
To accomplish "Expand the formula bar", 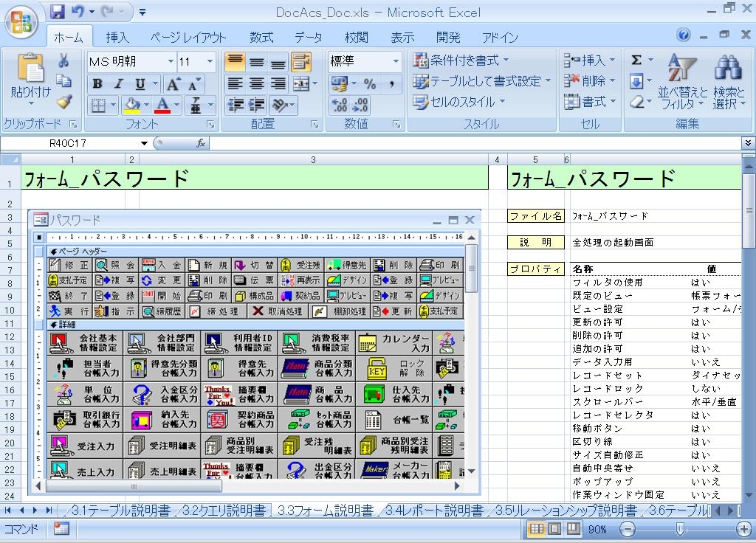I will click(747, 143).
